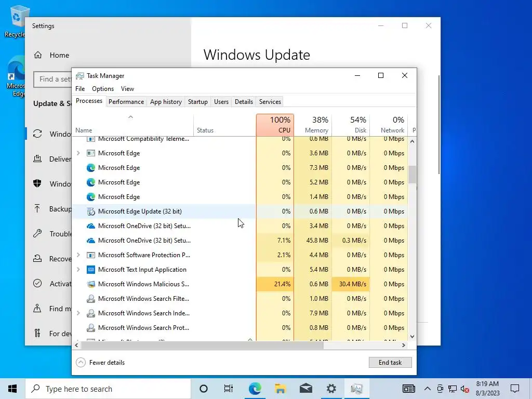Click the Status column header
The image size is (532, 399).
(224, 125)
